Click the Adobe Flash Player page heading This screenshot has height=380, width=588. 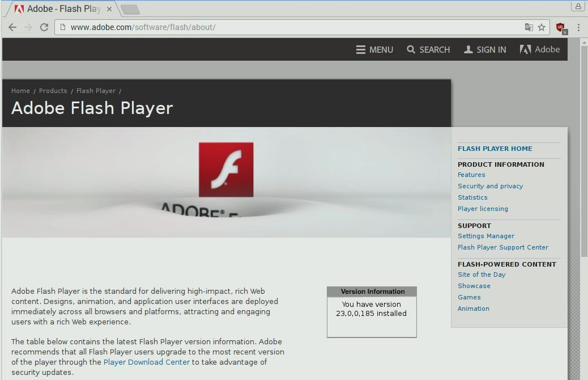point(92,108)
